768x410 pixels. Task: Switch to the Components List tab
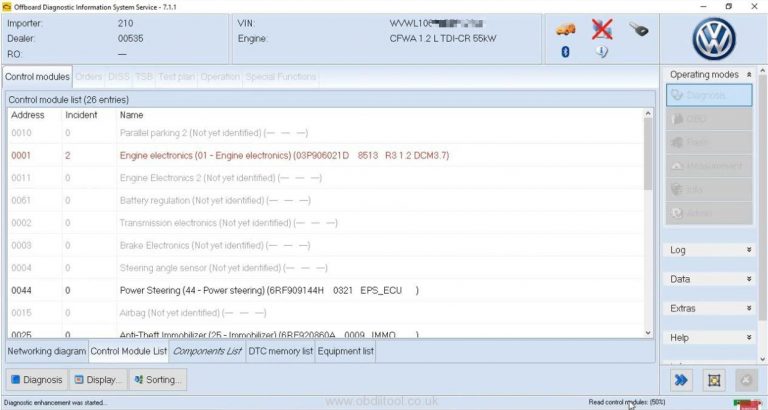(208, 351)
